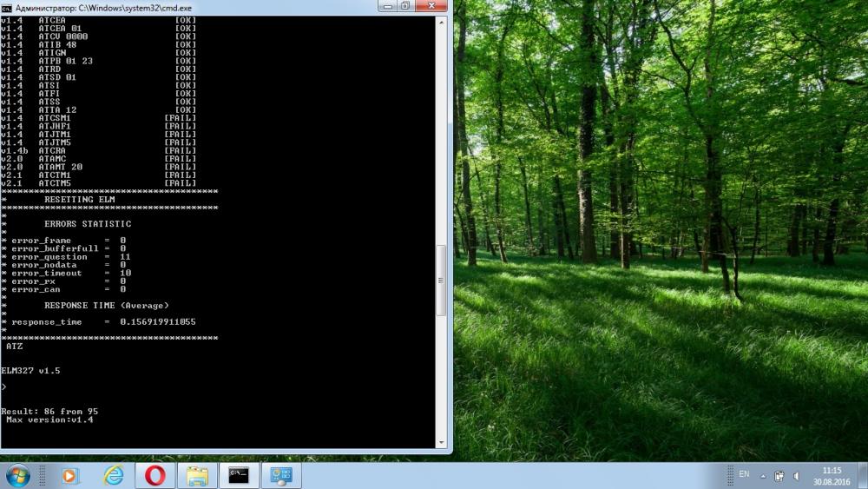Click the 'RESETTING ELM' heading
The image size is (868, 489).
click(x=80, y=200)
